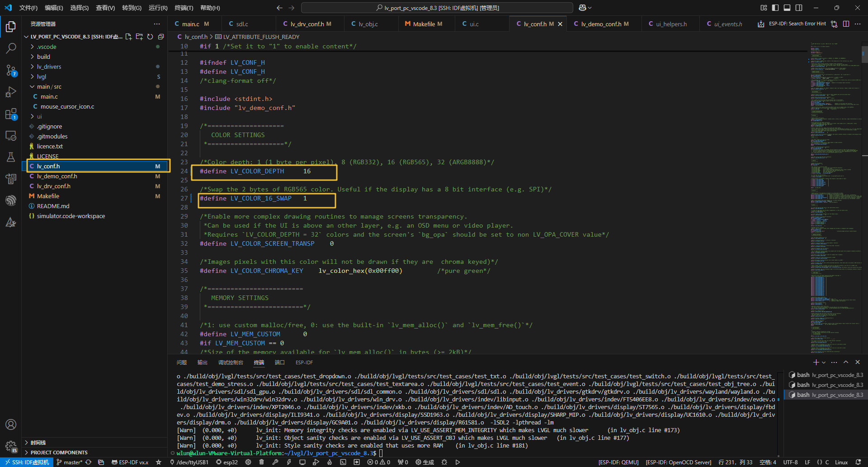
Task: Click ESP-IDF monitor device icon in status bar
Action: 302,462
